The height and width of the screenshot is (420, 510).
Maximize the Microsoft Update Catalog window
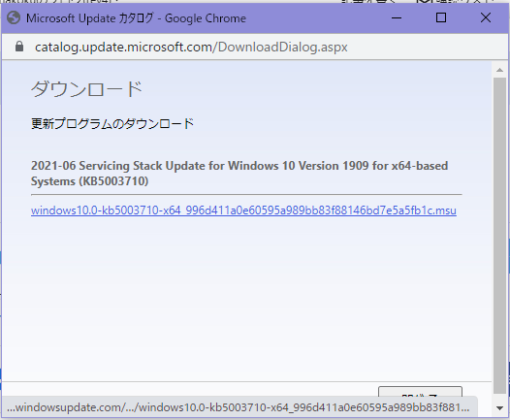441,17
